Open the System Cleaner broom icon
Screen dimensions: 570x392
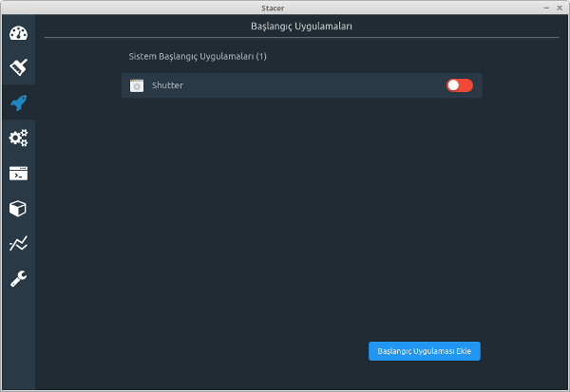click(x=18, y=67)
